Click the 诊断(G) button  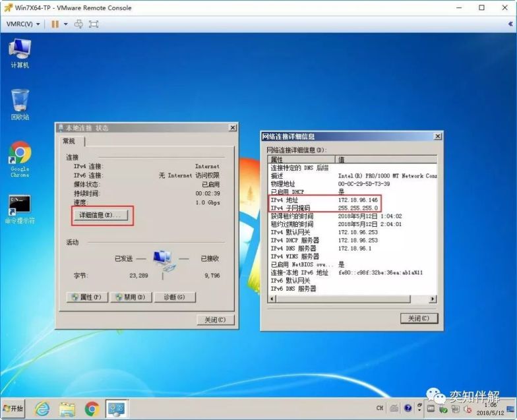175,297
